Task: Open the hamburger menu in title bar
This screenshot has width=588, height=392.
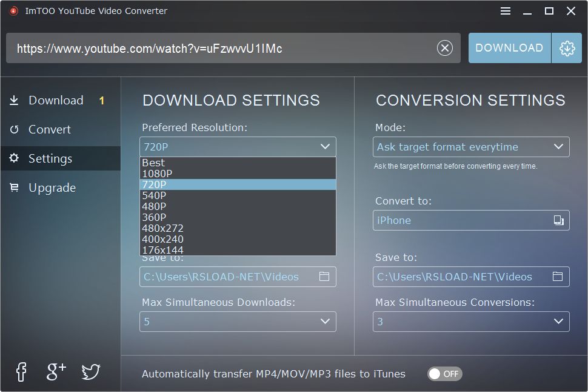Action: point(505,11)
